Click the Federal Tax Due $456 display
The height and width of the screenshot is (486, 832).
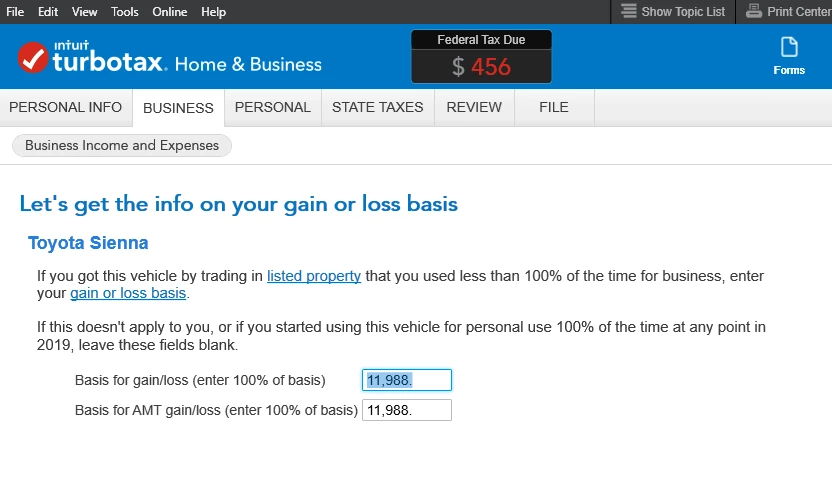click(481, 57)
